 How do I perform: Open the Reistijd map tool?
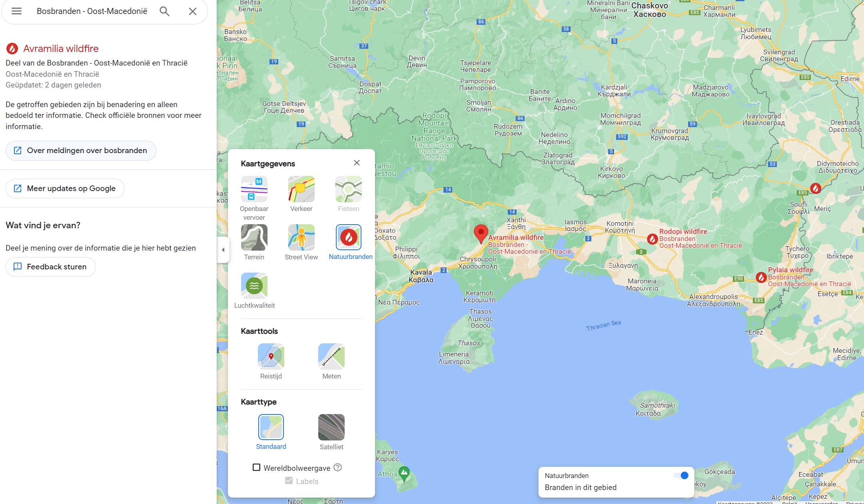point(271,357)
